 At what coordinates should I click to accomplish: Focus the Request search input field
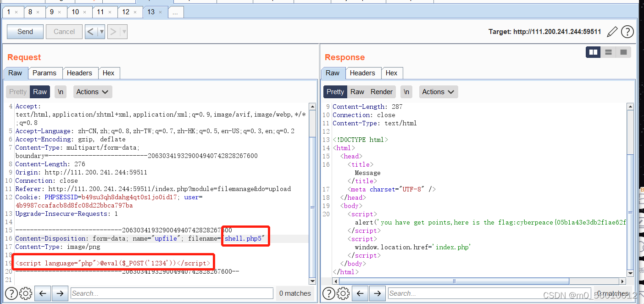point(172,293)
